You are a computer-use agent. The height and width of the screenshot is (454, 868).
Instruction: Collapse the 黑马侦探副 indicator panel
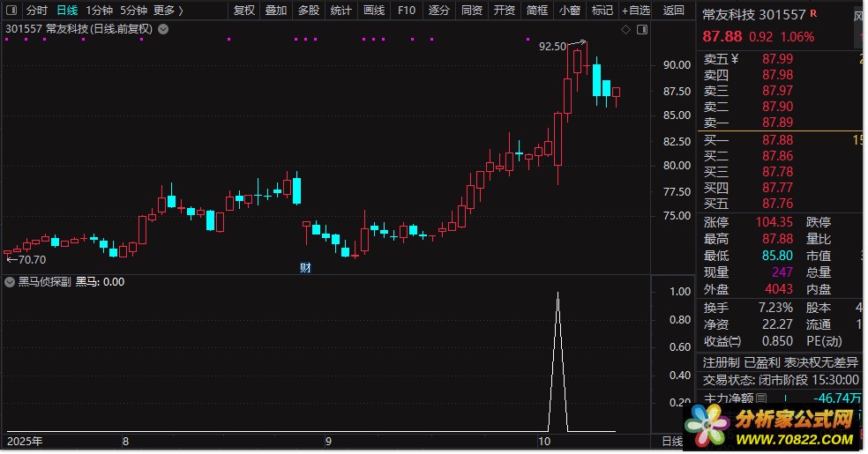[x=10, y=282]
